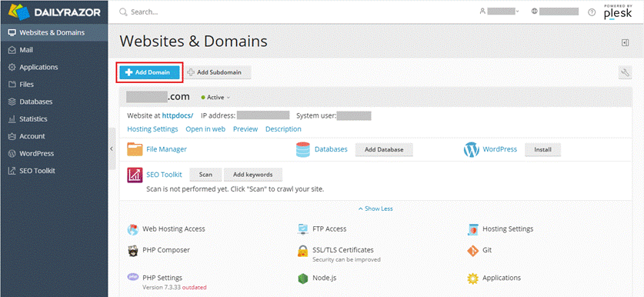The height and width of the screenshot is (297, 644).
Task: Expand the user account dropdown arrow
Action: click(518, 12)
